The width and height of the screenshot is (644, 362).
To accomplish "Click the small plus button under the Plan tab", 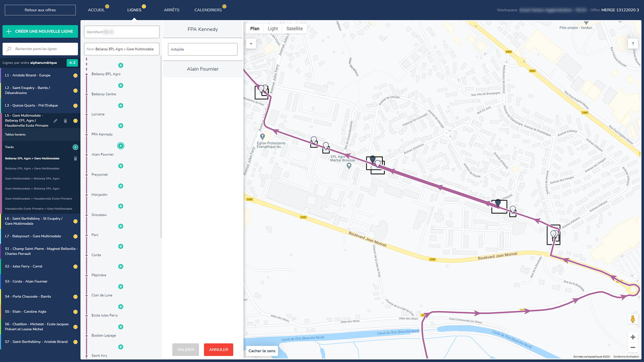I will click(x=251, y=44).
